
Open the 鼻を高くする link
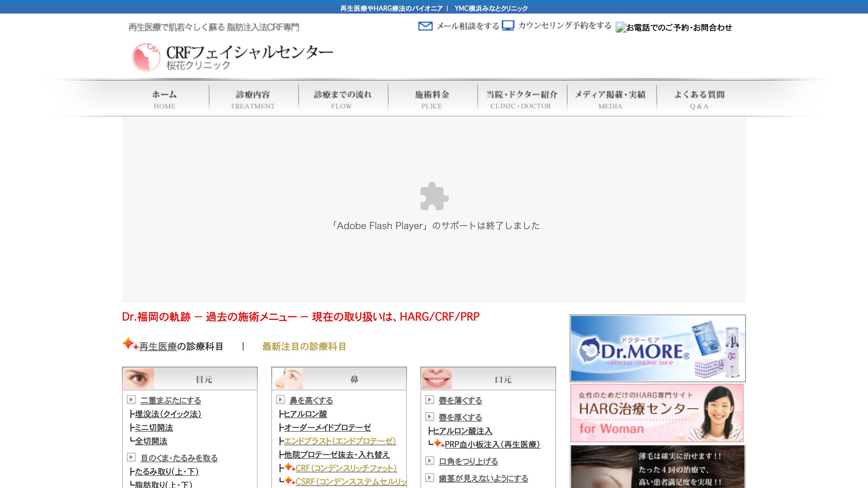point(311,400)
